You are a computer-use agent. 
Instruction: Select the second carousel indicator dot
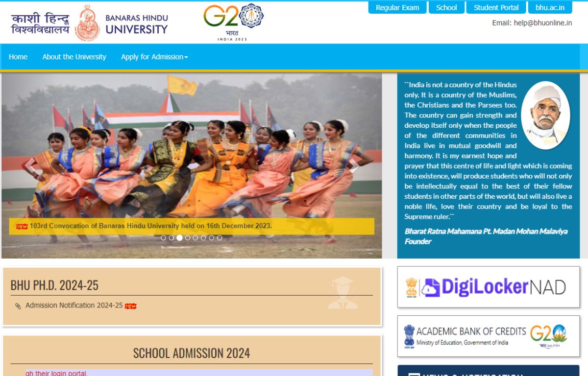click(171, 238)
